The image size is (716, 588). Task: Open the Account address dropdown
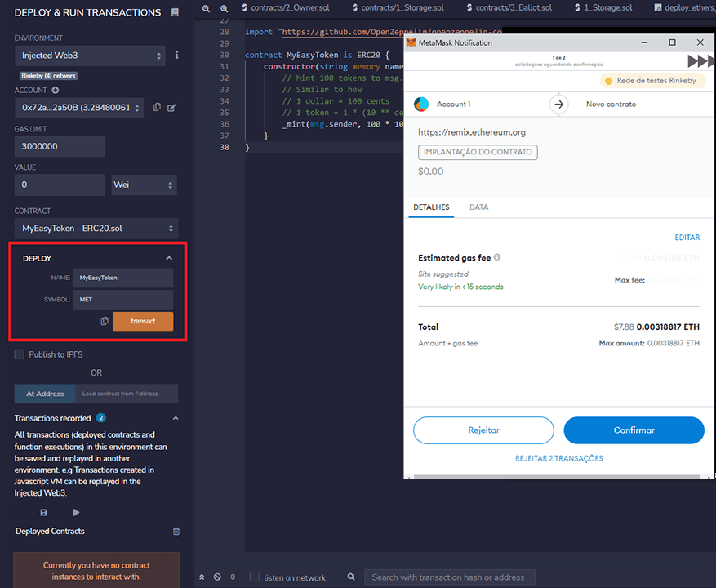coord(79,108)
